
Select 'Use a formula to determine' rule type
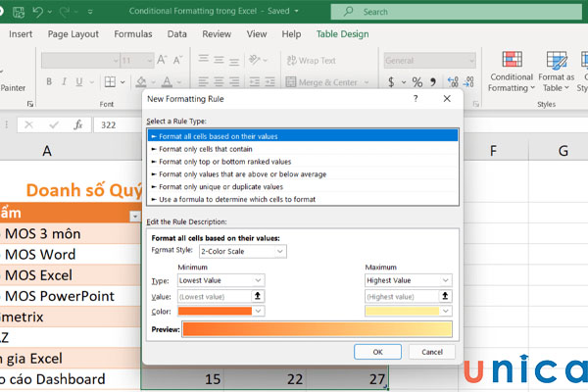pyautogui.click(x=230, y=199)
